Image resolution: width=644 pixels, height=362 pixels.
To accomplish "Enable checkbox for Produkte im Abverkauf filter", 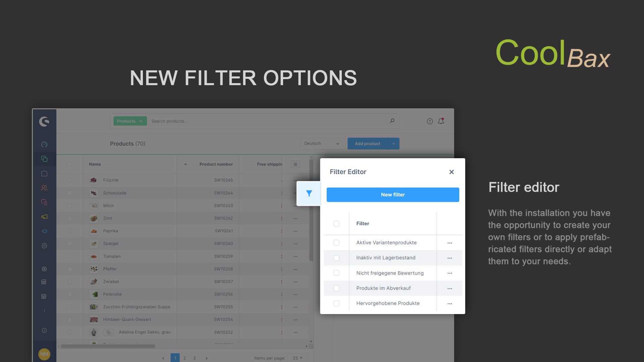I will coord(337,288).
